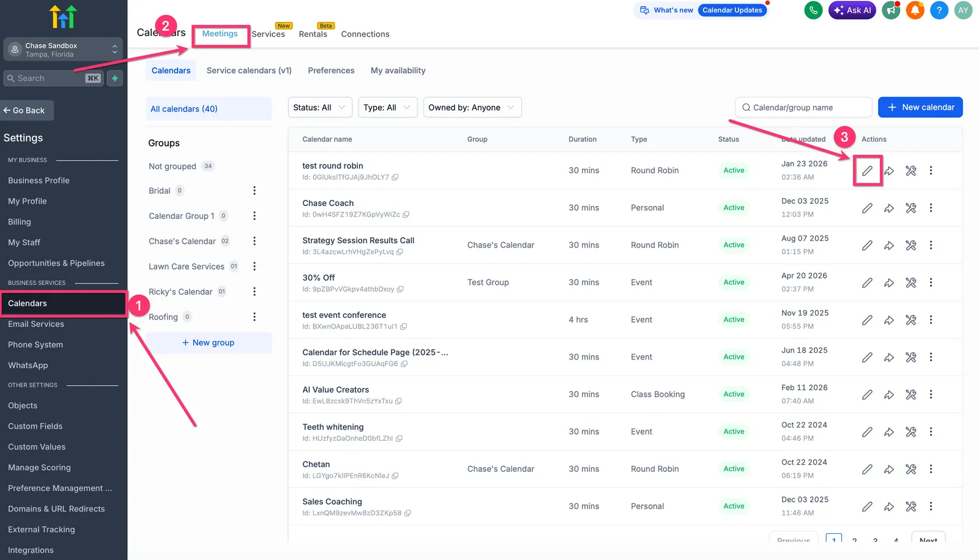Click the New calendar button
The height and width of the screenshot is (560, 979).
click(920, 108)
